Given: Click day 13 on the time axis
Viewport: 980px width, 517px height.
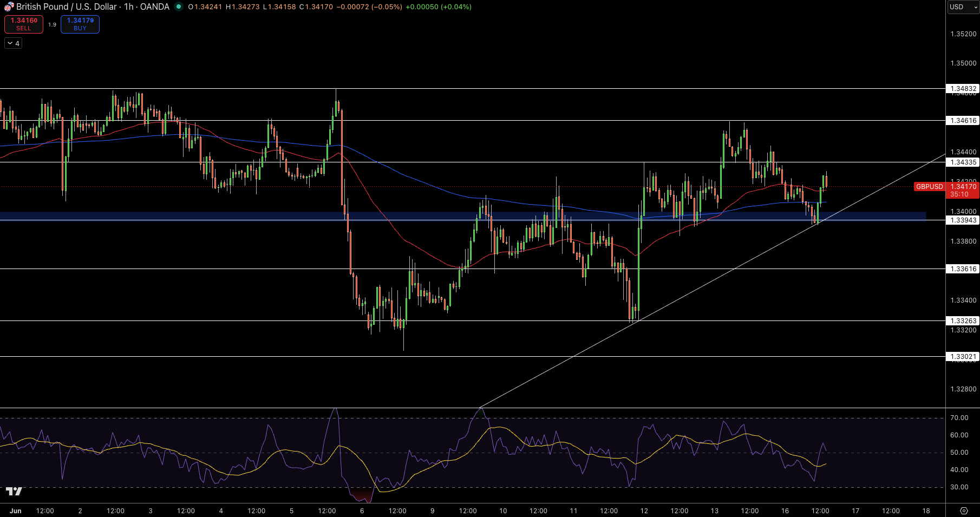Looking at the screenshot, I should click(x=715, y=511).
